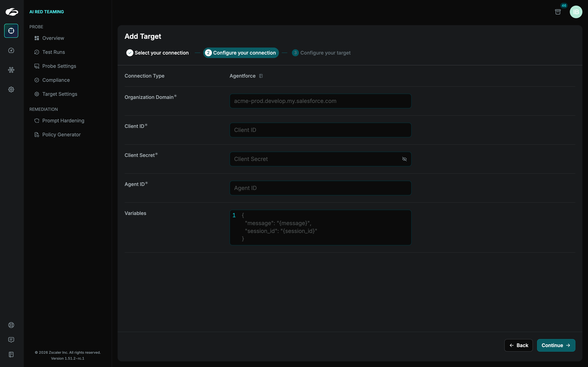Open the feedback chat icon
This screenshot has width=588, height=367.
[x=11, y=340]
